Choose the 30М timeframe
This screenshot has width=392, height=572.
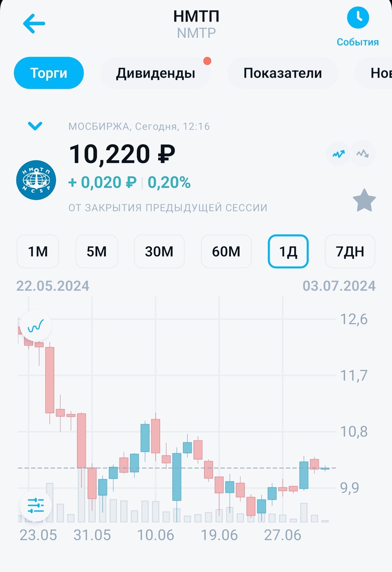(160, 251)
